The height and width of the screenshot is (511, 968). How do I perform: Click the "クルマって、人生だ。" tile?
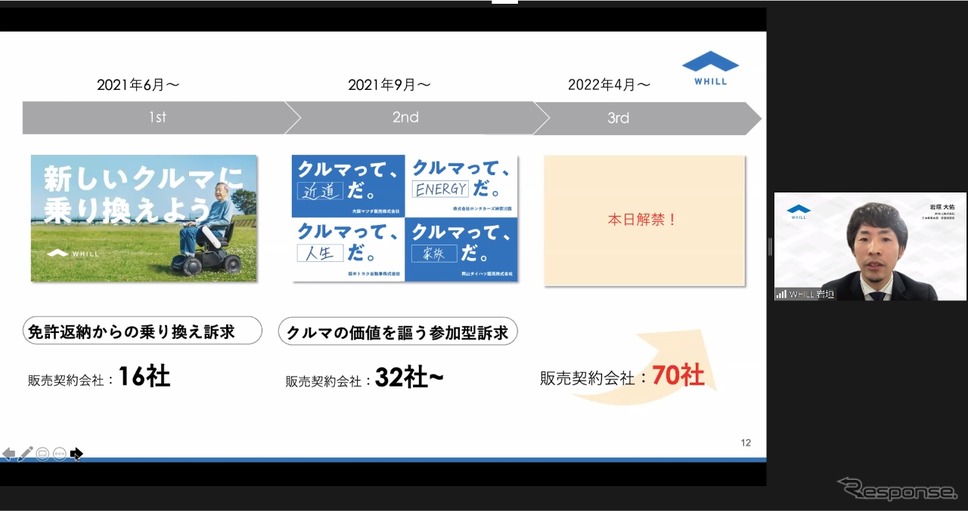(348, 249)
